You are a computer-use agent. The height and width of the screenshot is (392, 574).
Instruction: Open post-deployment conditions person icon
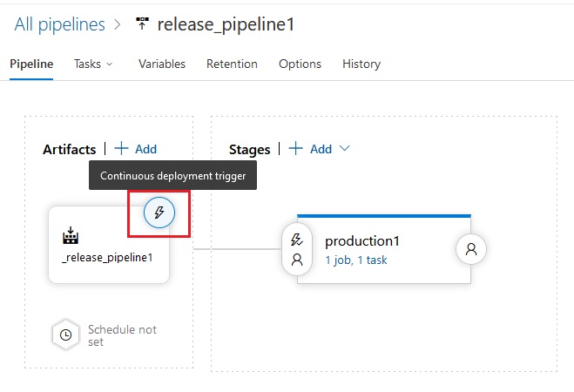pyautogui.click(x=471, y=249)
